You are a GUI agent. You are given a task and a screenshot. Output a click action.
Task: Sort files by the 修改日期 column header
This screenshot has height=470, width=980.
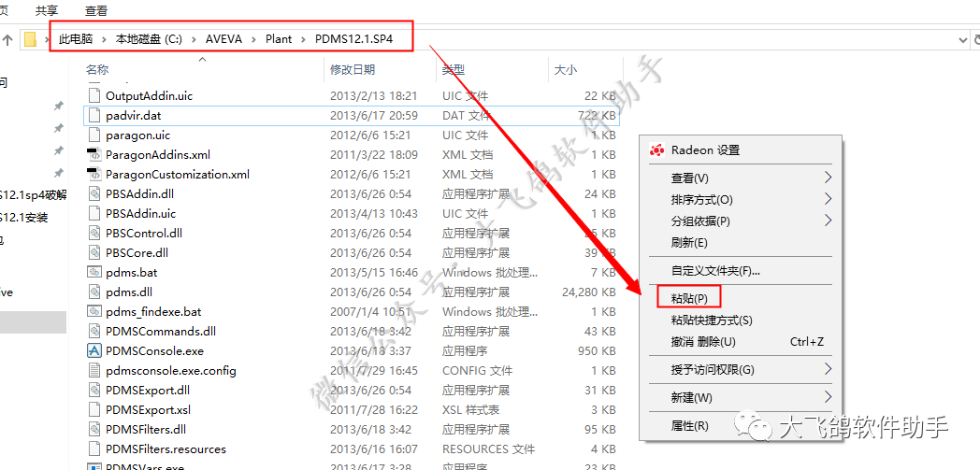pos(353,70)
